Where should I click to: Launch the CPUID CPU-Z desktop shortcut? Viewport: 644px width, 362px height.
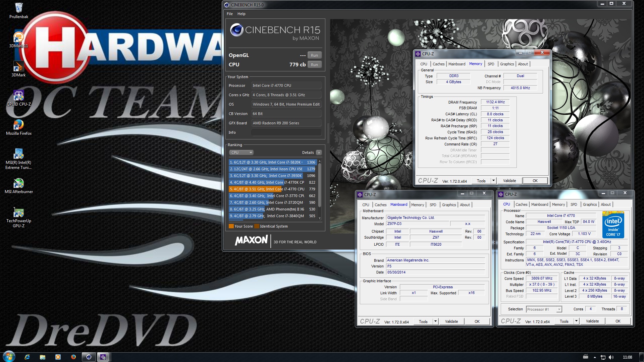pos(18,98)
